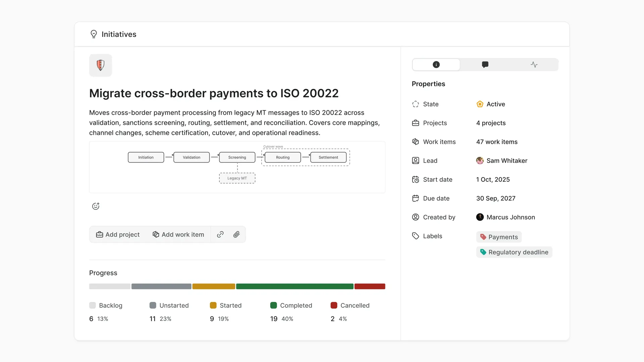Click the Due date calendar icon

tap(416, 198)
